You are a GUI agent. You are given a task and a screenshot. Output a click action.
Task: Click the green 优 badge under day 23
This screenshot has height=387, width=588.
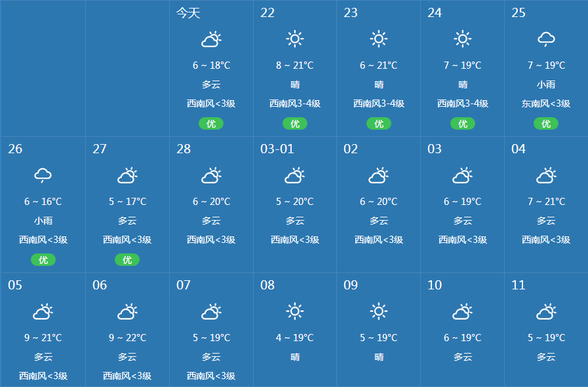point(379,124)
